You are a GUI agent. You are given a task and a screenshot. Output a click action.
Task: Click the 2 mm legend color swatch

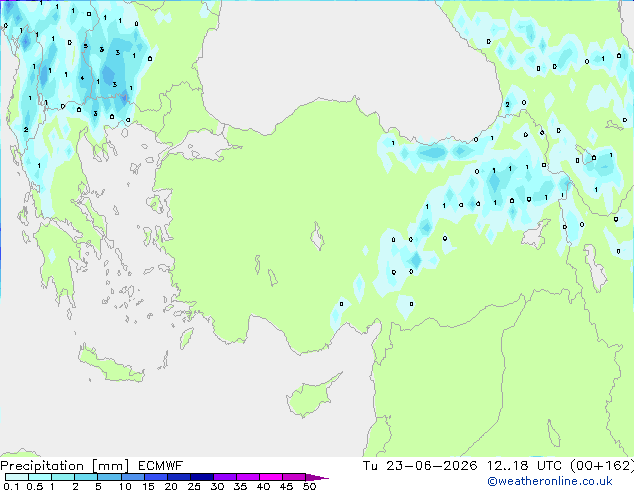(x=86, y=477)
